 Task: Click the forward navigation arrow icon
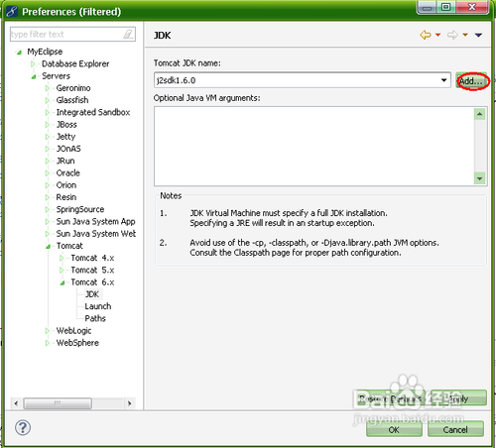452,35
